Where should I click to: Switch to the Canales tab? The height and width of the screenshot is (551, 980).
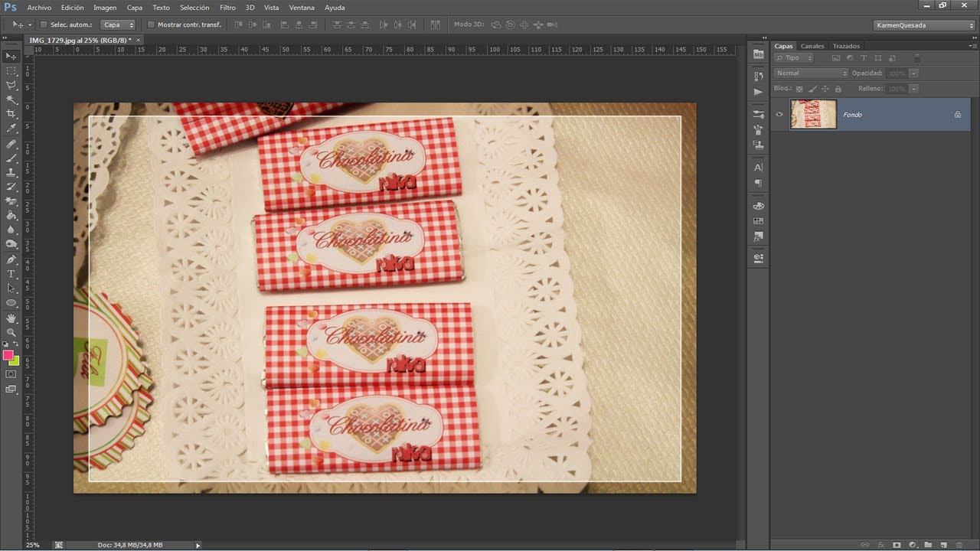pos(812,46)
